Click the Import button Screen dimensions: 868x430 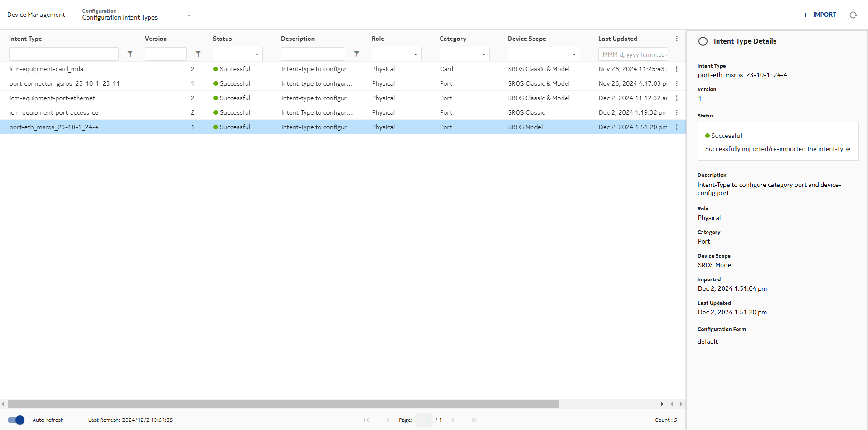(820, 15)
